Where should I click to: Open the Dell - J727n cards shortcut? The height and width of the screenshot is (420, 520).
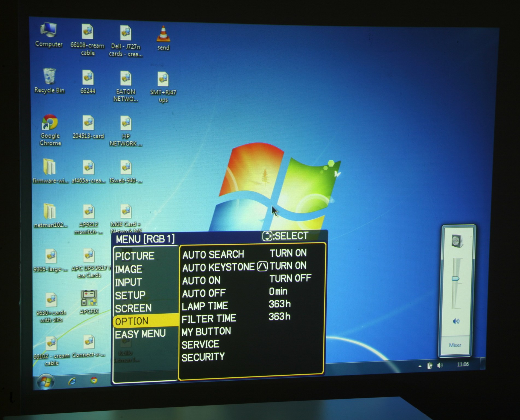pos(125,41)
